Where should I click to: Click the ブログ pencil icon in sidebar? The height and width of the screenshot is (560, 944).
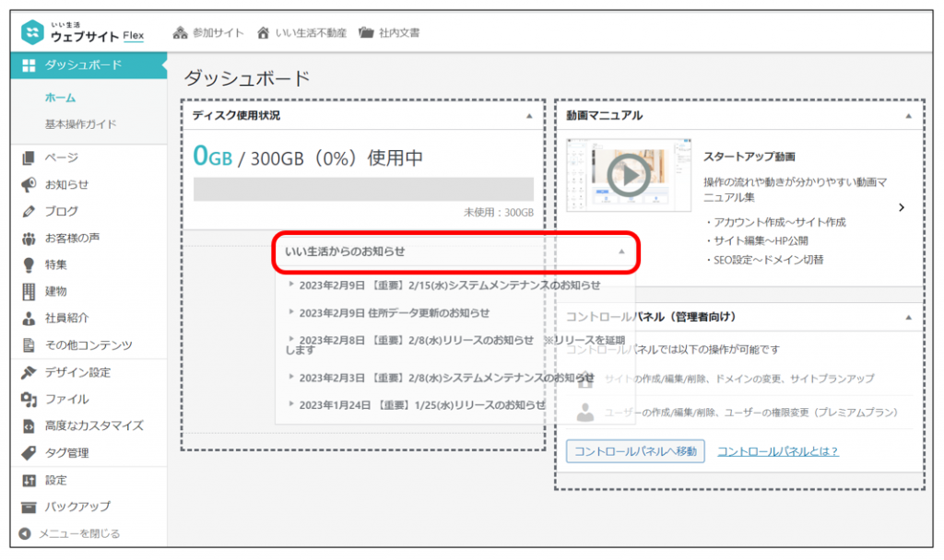coord(29,212)
